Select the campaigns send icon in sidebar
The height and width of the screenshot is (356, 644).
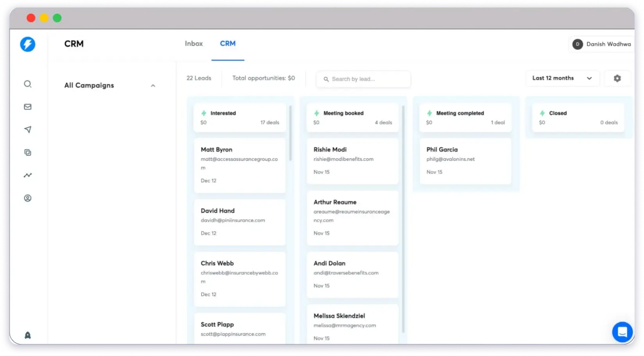(27, 129)
